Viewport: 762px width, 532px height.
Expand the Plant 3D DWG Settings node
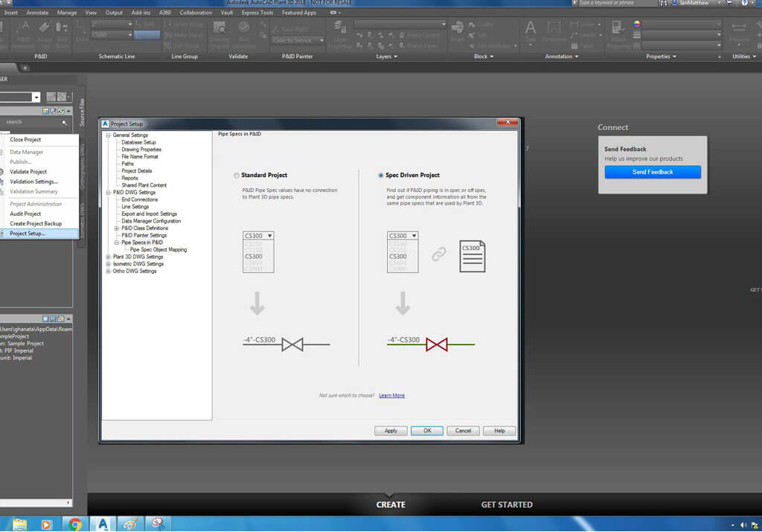pos(109,257)
